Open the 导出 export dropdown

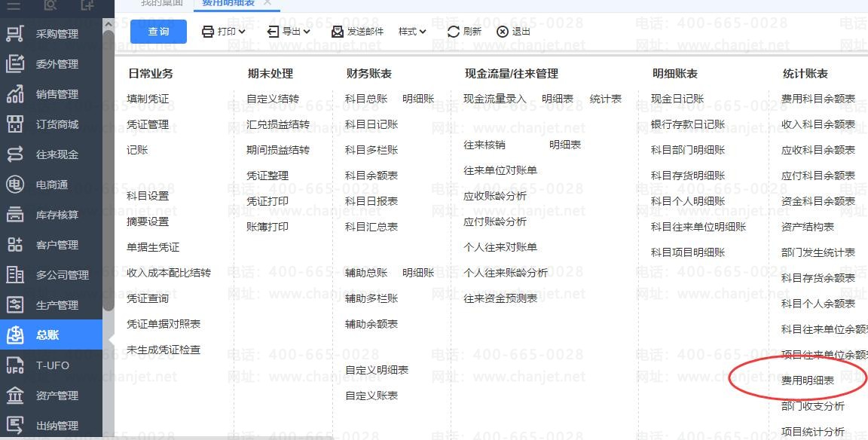(x=289, y=32)
